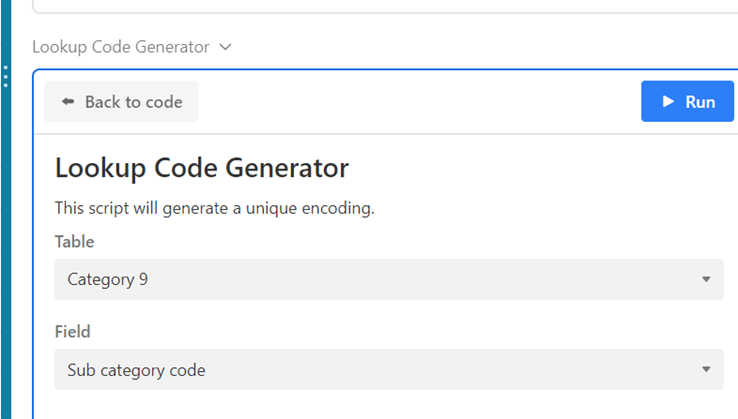Viewport: 738px width, 419px height.
Task: Collapse the Lookup Code Generator chevron
Action: click(225, 47)
